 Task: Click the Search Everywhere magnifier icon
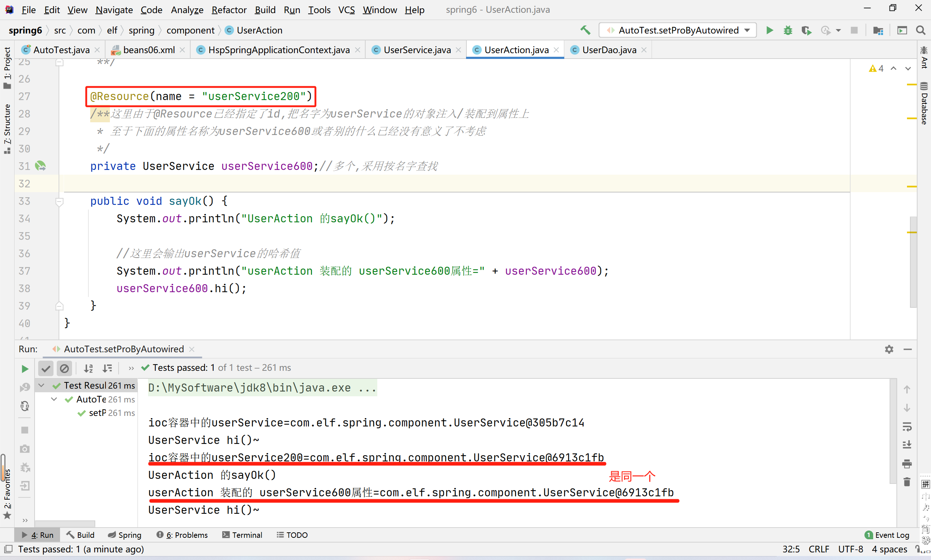pyautogui.click(x=921, y=30)
